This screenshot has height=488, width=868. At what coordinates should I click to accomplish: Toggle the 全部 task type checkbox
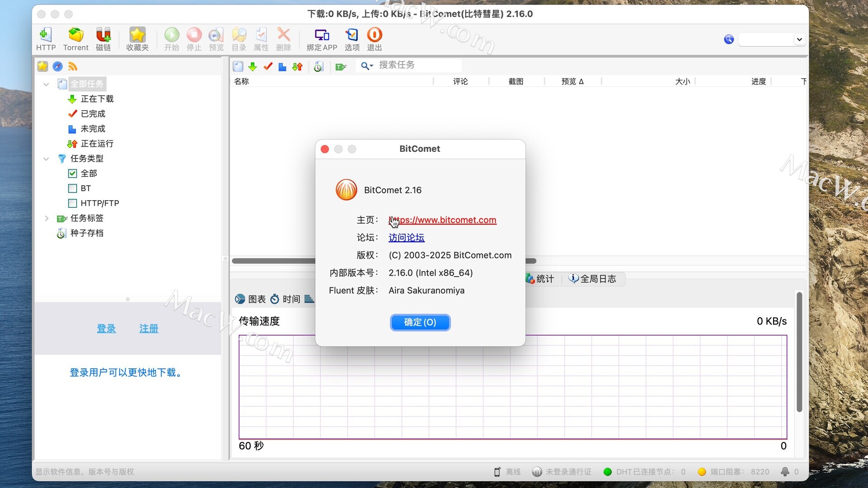tap(72, 174)
